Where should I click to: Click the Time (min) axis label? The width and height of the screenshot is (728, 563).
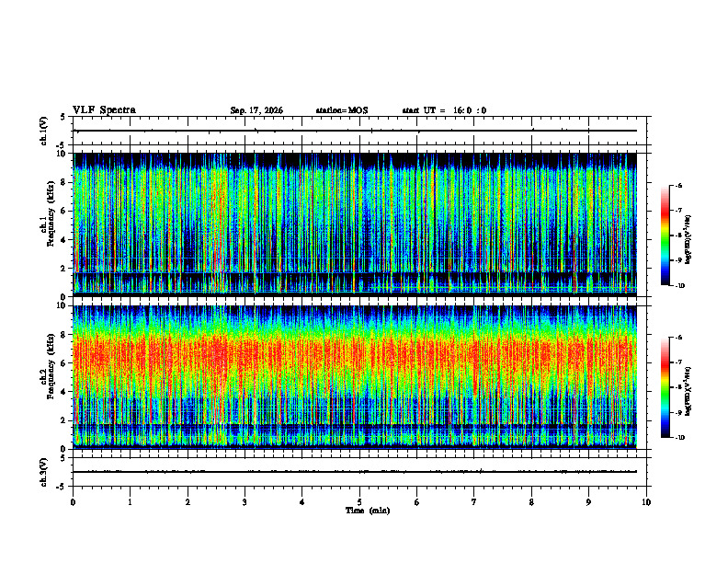pos(368,511)
